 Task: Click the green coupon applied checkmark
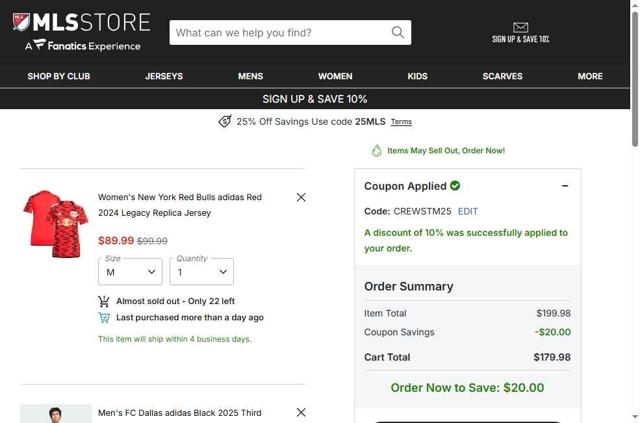tap(455, 186)
